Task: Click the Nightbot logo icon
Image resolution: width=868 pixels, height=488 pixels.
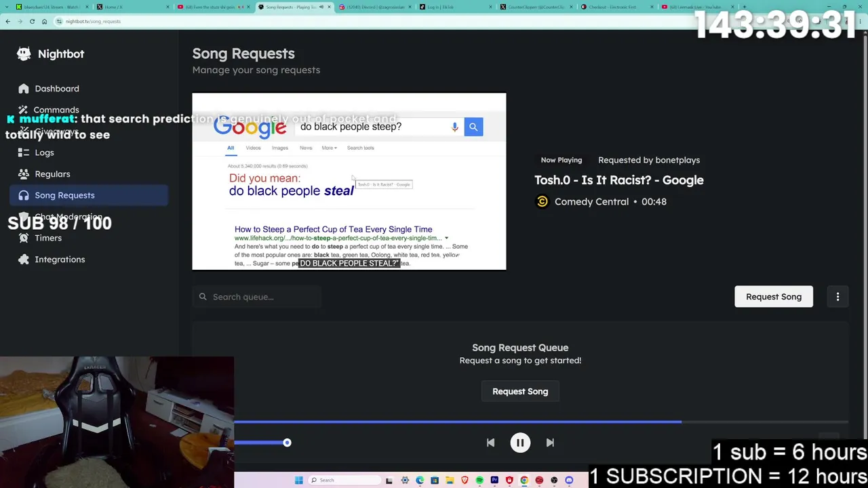Action: (24, 54)
